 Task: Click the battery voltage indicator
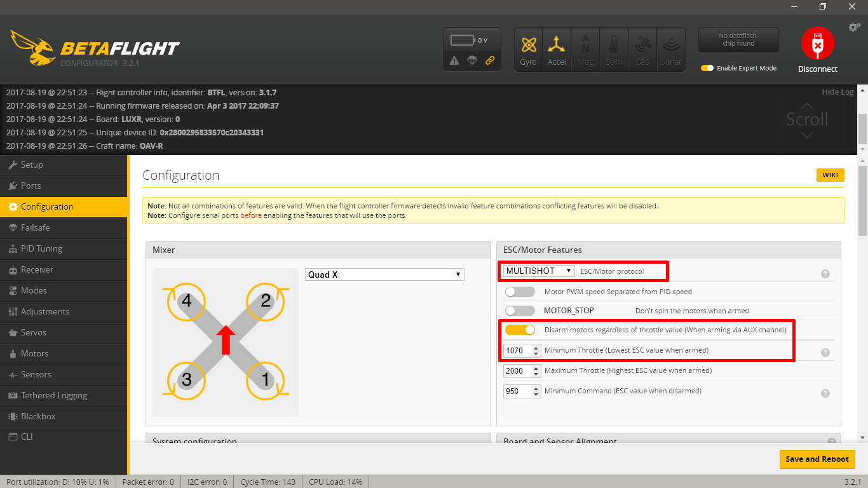pyautogui.click(x=469, y=40)
